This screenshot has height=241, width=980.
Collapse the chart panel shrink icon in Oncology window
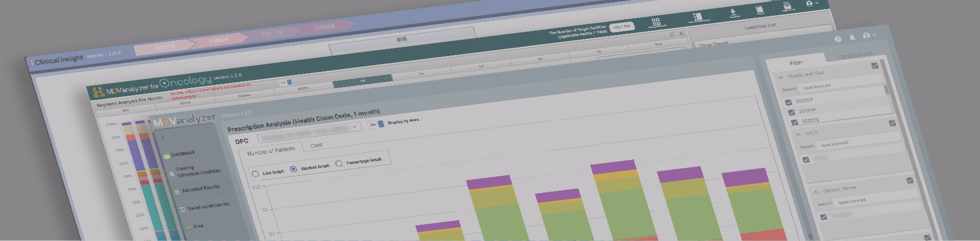672,35
